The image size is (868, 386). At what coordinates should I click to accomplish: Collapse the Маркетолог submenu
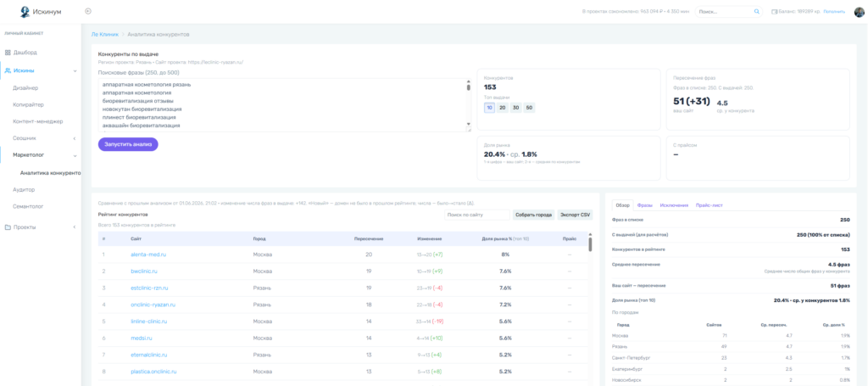click(x=75, y=155)
